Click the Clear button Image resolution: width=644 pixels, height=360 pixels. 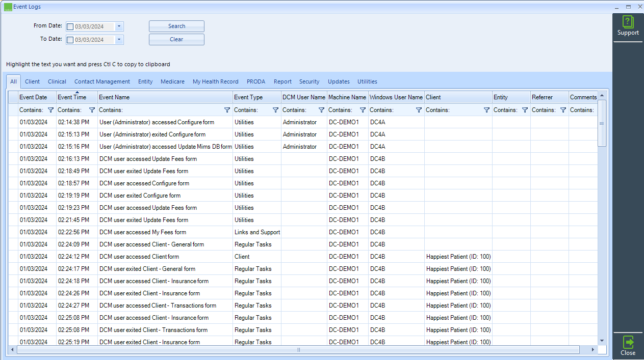(x=176, y=39)
